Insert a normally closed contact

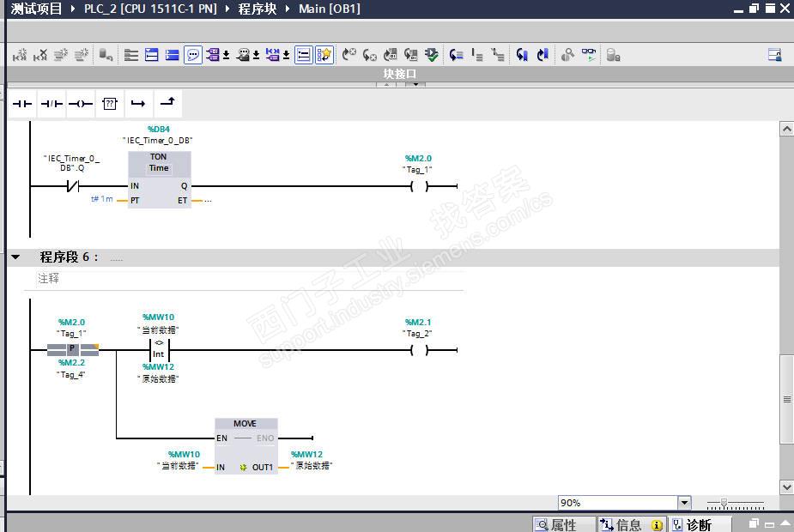coord(52,104)
